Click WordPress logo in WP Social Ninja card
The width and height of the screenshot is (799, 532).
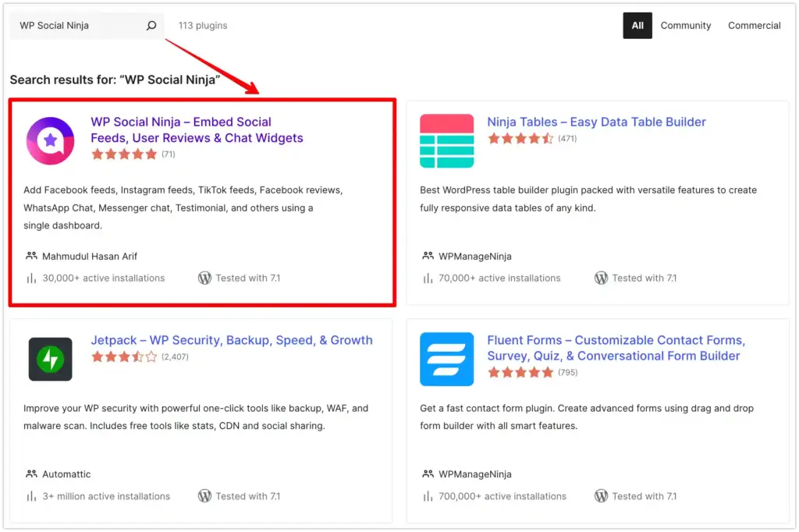[205, 278]
